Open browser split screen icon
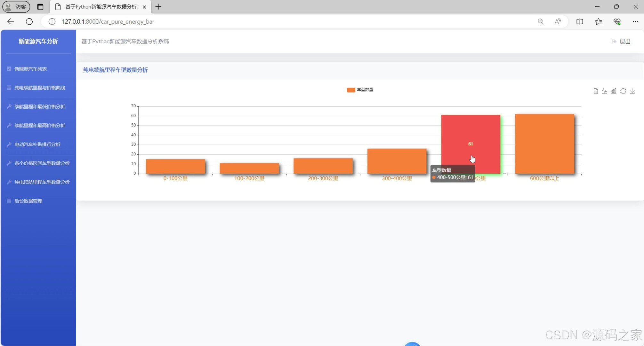 tap(579, 21)
